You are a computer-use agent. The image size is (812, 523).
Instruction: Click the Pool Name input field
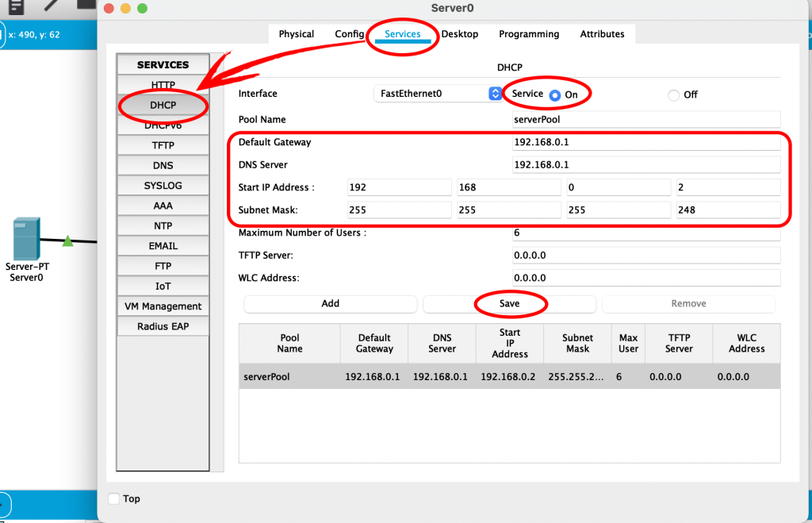[x=646, y=120]
